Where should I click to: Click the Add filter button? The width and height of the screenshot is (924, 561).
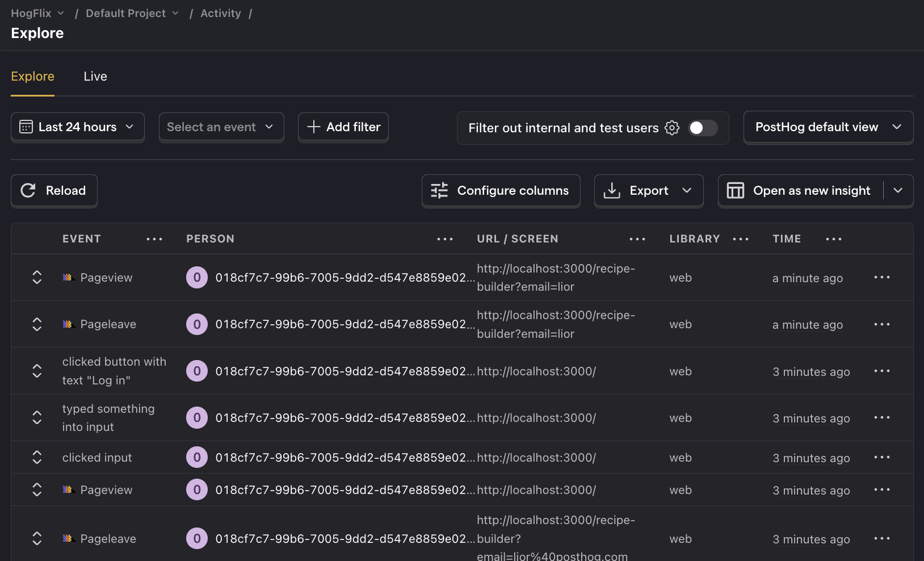click(343, 127)
